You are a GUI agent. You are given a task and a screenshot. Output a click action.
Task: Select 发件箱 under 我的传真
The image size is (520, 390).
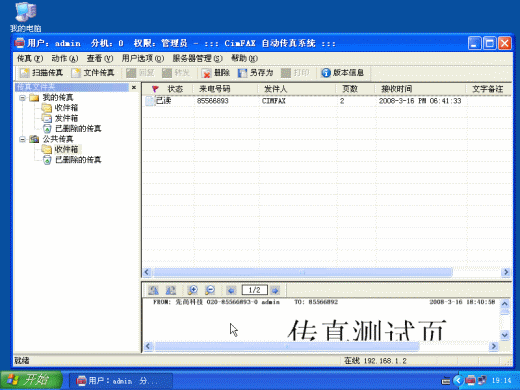(66, 118)
